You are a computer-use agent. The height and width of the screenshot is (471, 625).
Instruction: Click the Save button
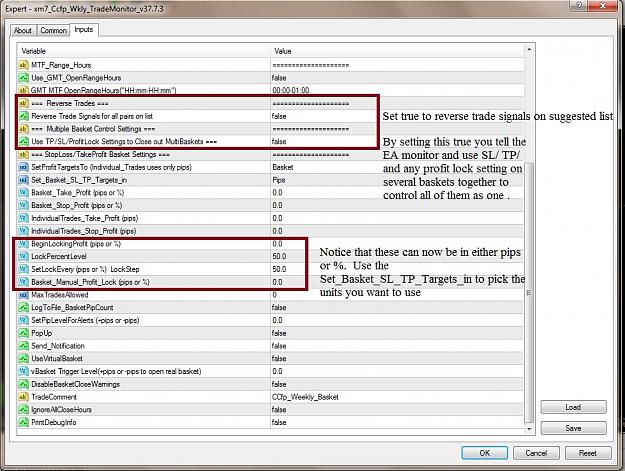[x=573, y=428]
